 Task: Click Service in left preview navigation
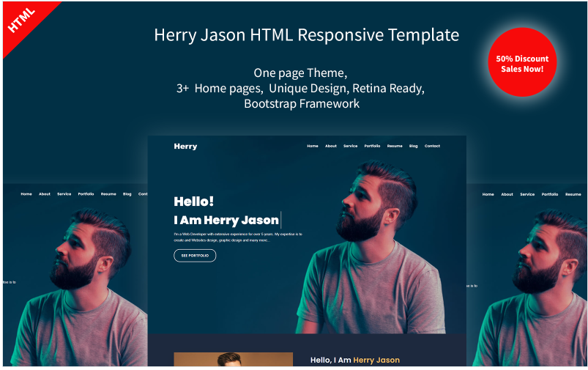[x=64, y=194]
